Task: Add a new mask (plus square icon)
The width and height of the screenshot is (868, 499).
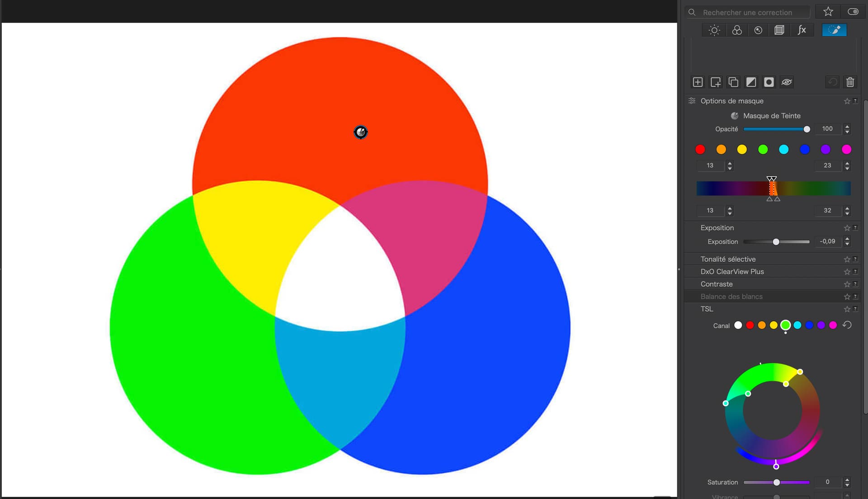Action: click(x=698, y=82)
